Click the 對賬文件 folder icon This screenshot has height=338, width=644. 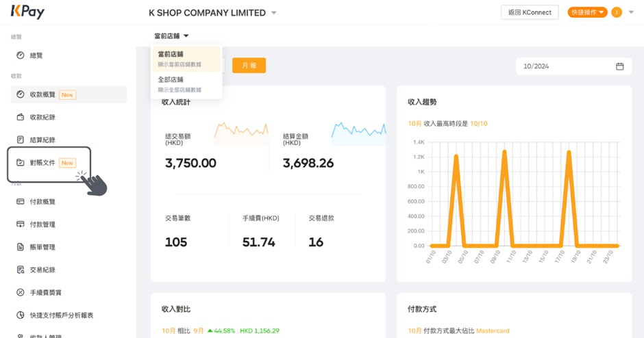[20, 162]
